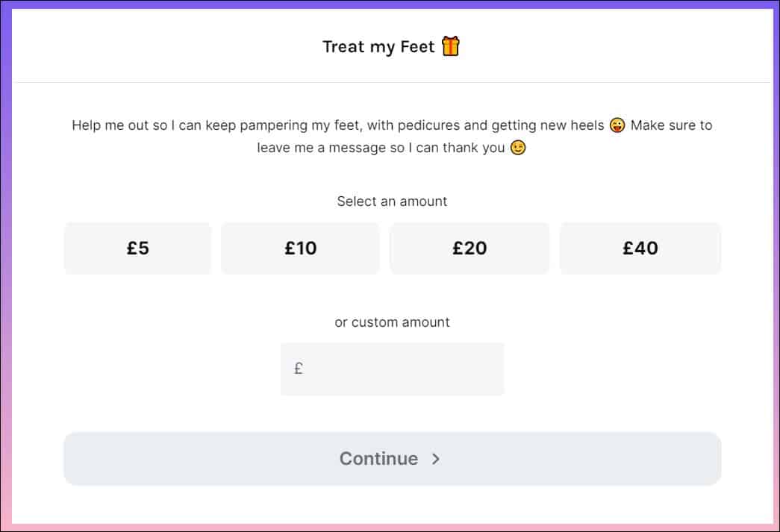Click the "Select an amount" label

[x=392, y=201]
